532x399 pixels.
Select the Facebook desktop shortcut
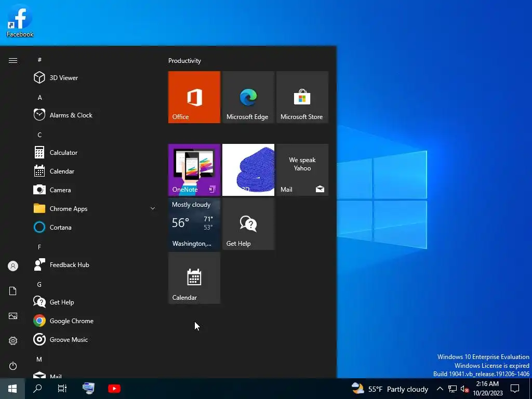pos(20,20)
